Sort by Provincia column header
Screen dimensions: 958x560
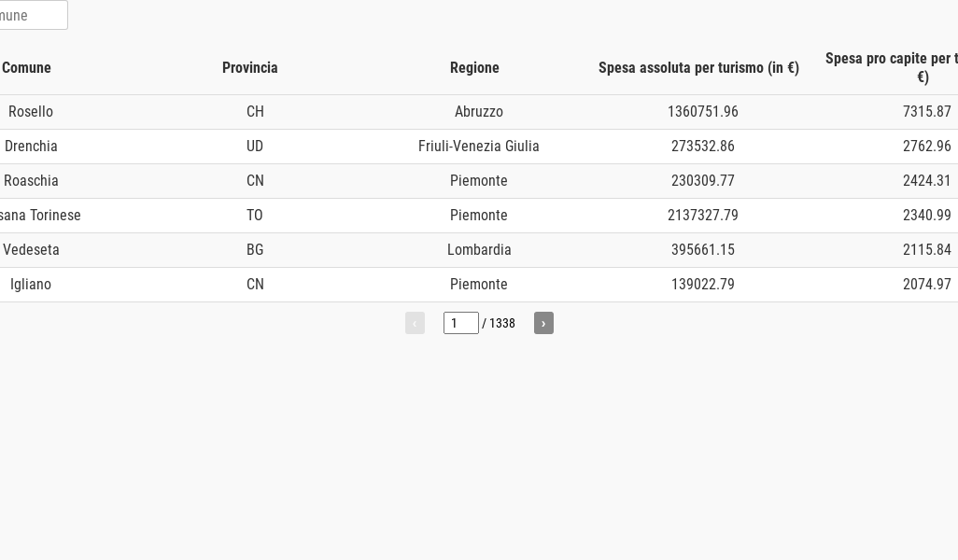(250, 68)
